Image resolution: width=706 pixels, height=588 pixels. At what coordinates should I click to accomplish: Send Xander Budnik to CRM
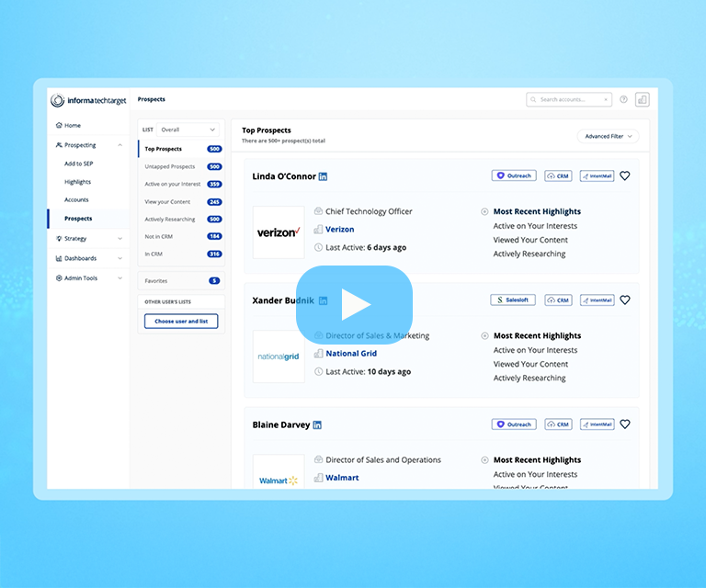(558, 300)
